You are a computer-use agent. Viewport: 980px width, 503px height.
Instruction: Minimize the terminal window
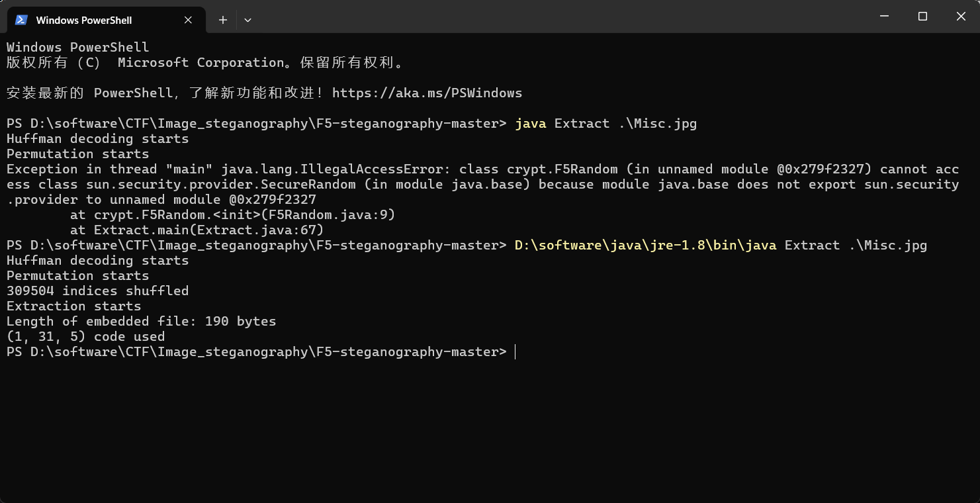pos(883,17)
